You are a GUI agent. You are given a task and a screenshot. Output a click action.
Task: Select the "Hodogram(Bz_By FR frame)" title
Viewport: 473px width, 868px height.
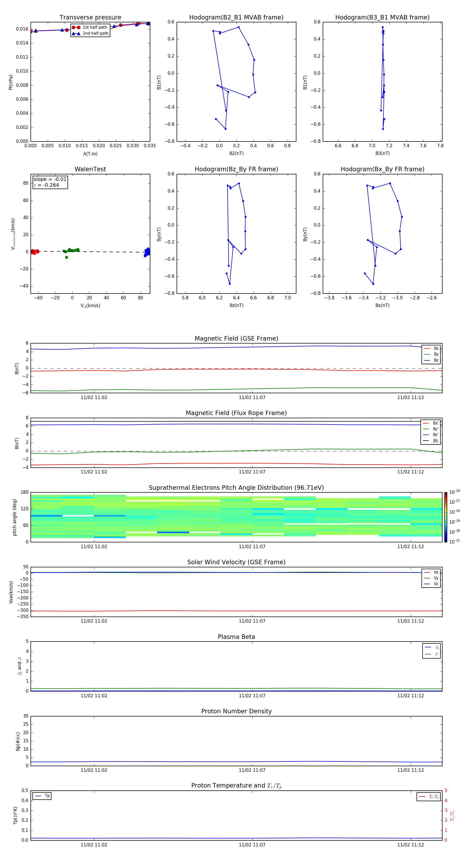click(x=236, y=169)
